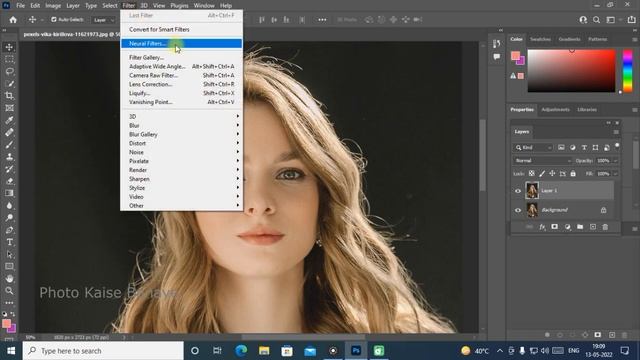Select the Blur tool
This screenshot has height=360, width=640.
coord(9,205)
